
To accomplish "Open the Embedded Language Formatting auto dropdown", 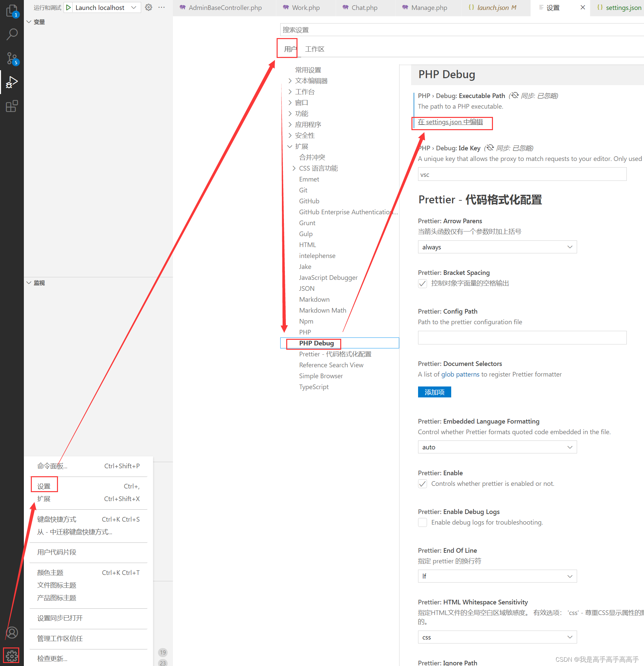I will [x=497, y=447].
